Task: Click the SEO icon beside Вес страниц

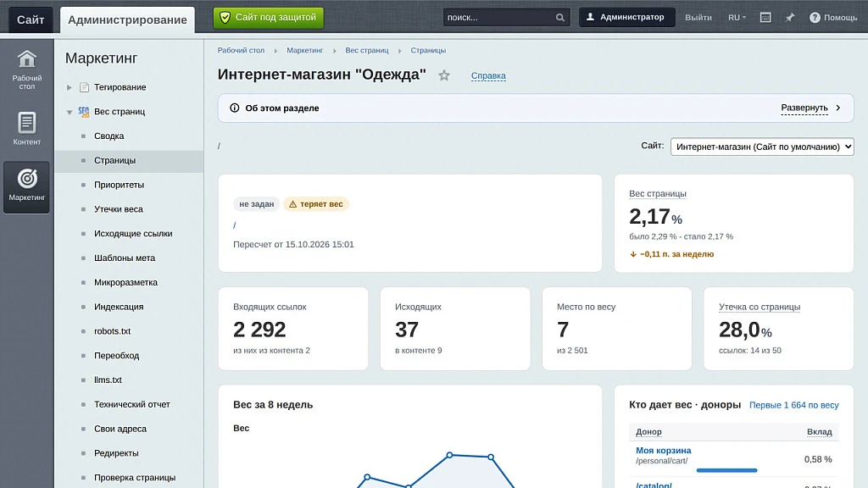Action: (84, 112)
